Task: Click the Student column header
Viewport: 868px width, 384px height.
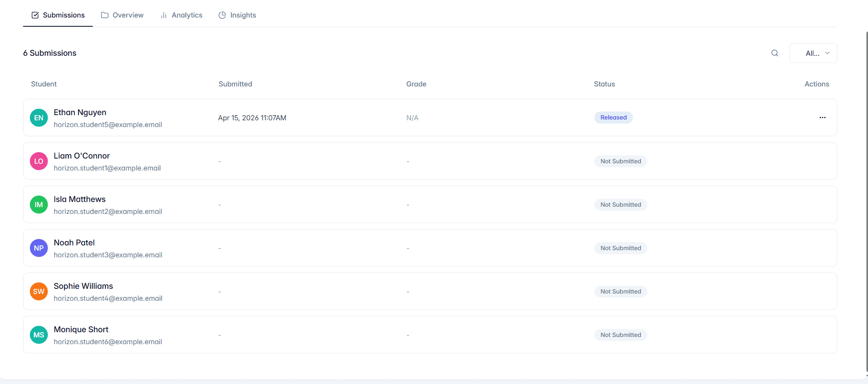Action: coord(44,84)
